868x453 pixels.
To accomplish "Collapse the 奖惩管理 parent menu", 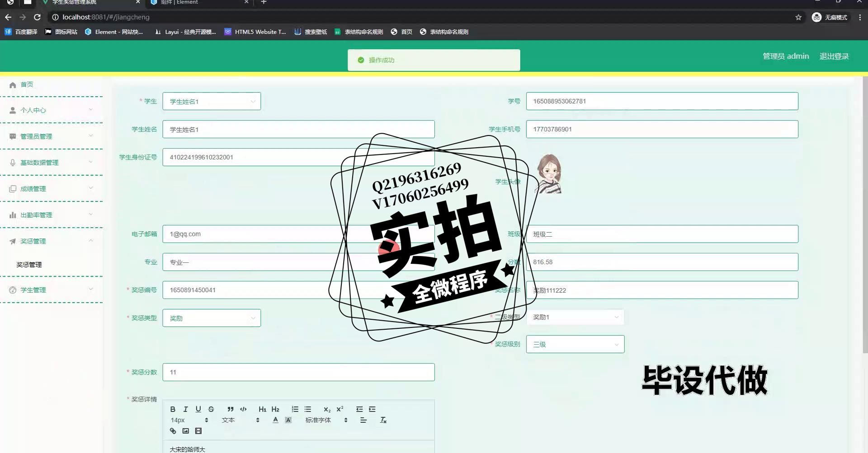I will coord(51,241).
